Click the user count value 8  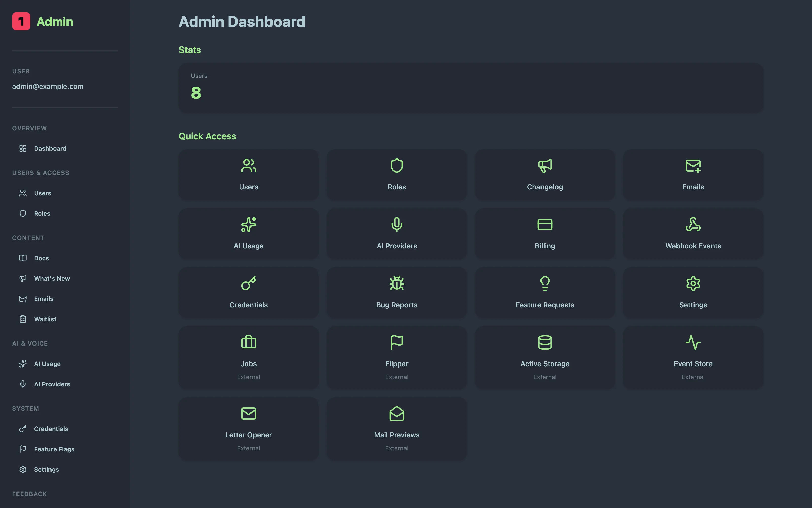tap(196, 93)
